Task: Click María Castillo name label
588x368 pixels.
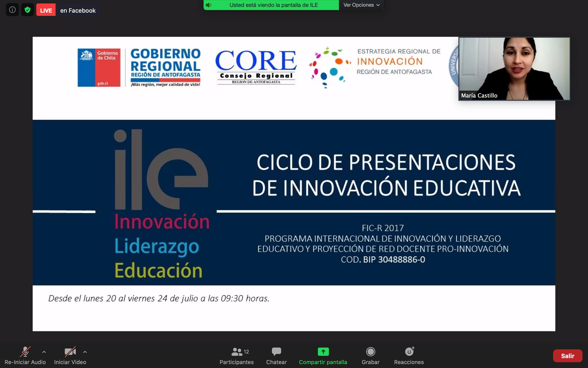Action: (x=479, y=95)
